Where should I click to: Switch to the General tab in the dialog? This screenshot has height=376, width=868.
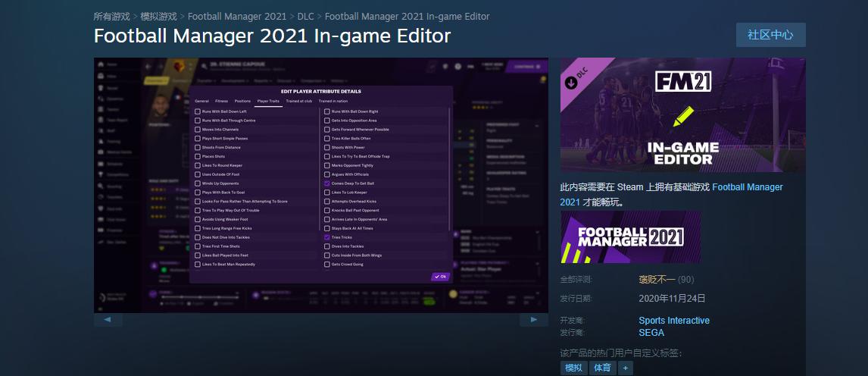[201, 102]
